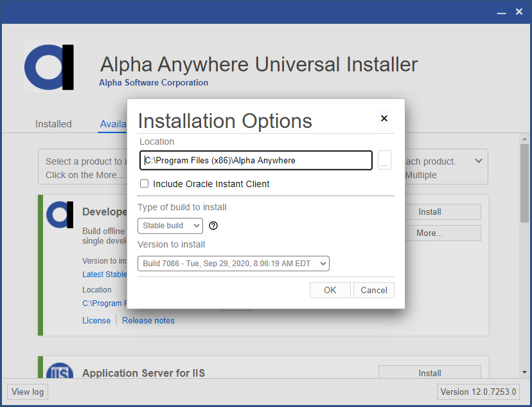Image resolution: width=532 pixels, height=407 pixels.
Task: Enable Include Oracle Instant Client checkbox
Action: [x=144, y=184]
